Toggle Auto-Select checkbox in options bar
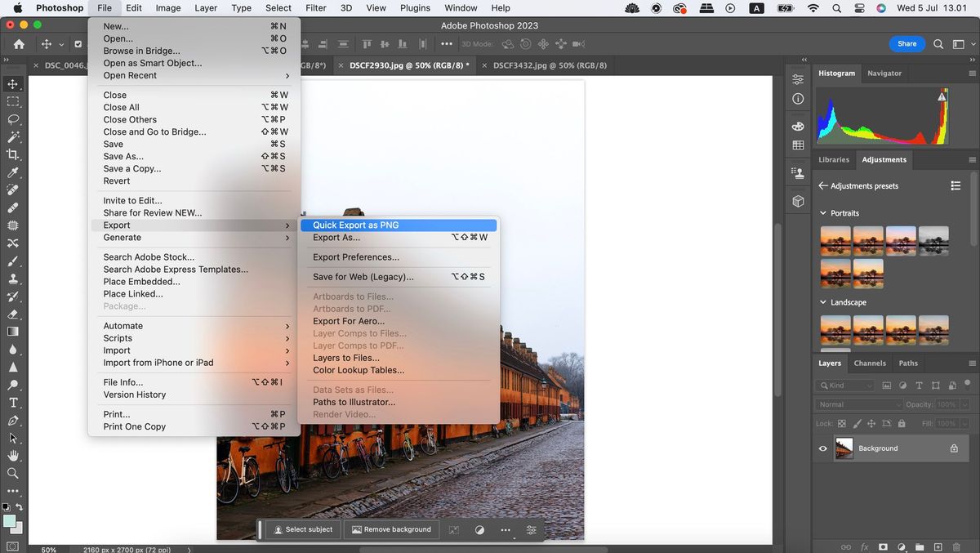Screen dimensions: 980x553 [x=78, y=44]
